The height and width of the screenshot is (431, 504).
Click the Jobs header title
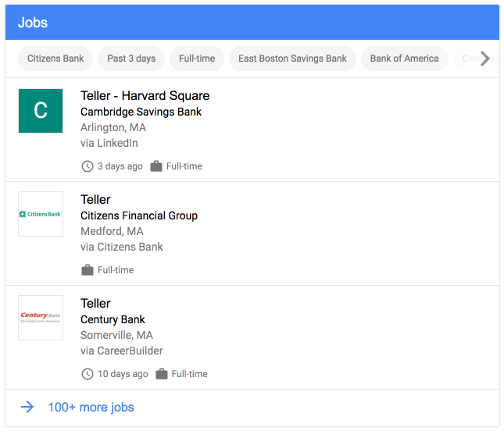pos(33,23)
